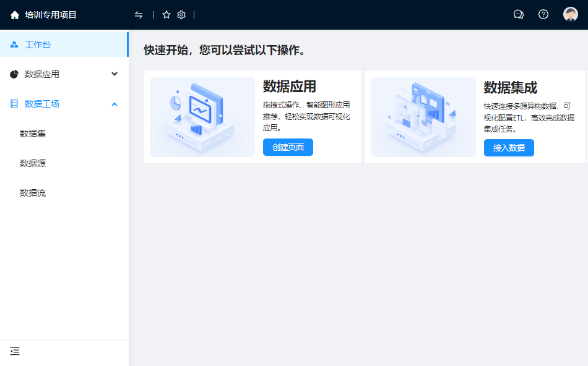
Task: Click the 数据应用 pie chart icon
Action: click(x=14, y=74)
